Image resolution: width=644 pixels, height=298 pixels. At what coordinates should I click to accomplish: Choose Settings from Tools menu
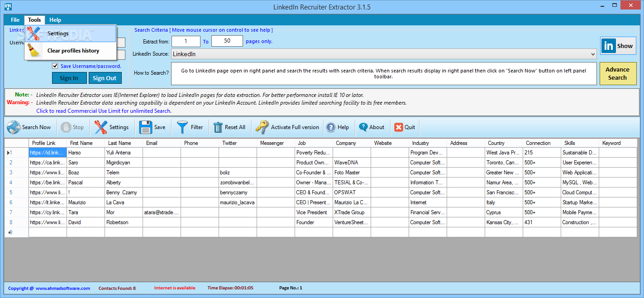[71, 34]
